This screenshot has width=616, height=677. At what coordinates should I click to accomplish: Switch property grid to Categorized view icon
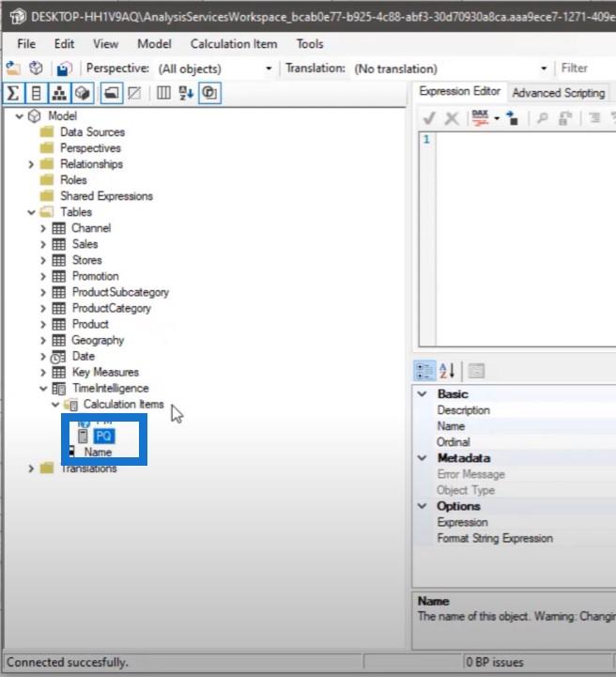click(x=424, y=371)
